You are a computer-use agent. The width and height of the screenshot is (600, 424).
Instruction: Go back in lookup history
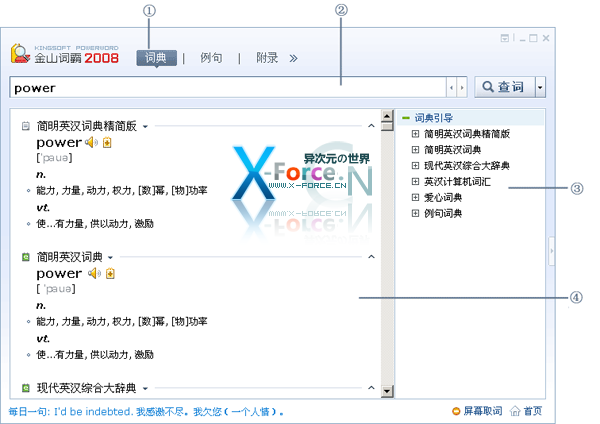point(452,88)
